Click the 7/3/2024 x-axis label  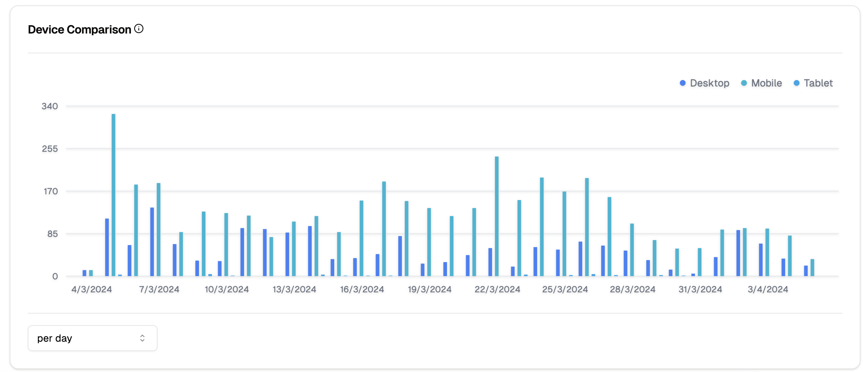[159, 289]
